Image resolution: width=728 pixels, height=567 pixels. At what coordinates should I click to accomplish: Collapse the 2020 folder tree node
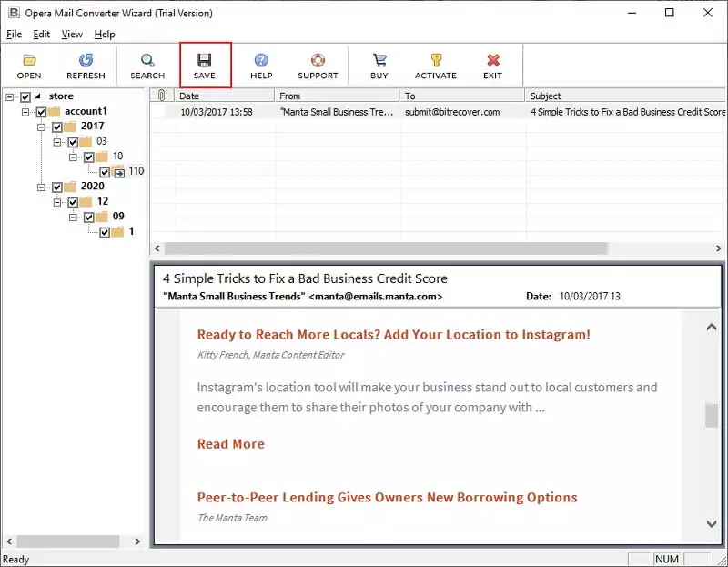click(x=42, y=187)
